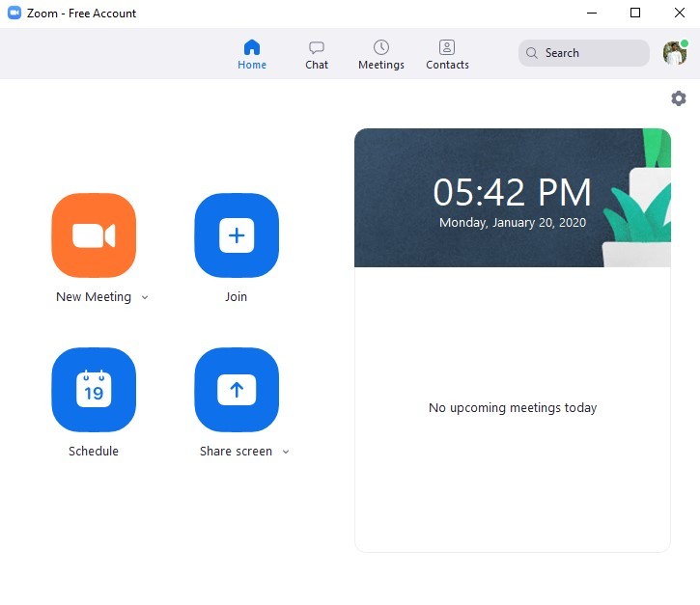Minimize the Zoom window
This screenshot has width=700, height=605.
pyautogui.click(x=592, y=13)
